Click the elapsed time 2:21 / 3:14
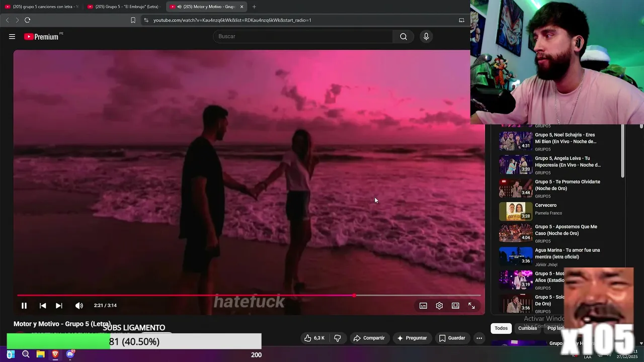This screenshot has width=644, height=362. pos(105,306)
